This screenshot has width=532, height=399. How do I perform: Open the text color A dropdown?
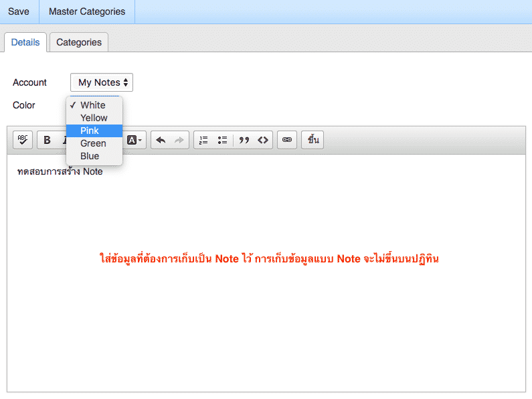coord(135,140)
